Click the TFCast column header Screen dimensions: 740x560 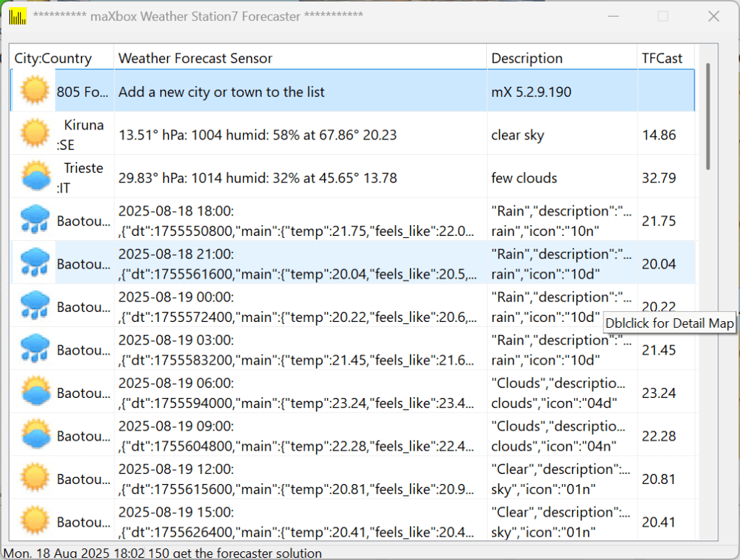tap(662, 59)
